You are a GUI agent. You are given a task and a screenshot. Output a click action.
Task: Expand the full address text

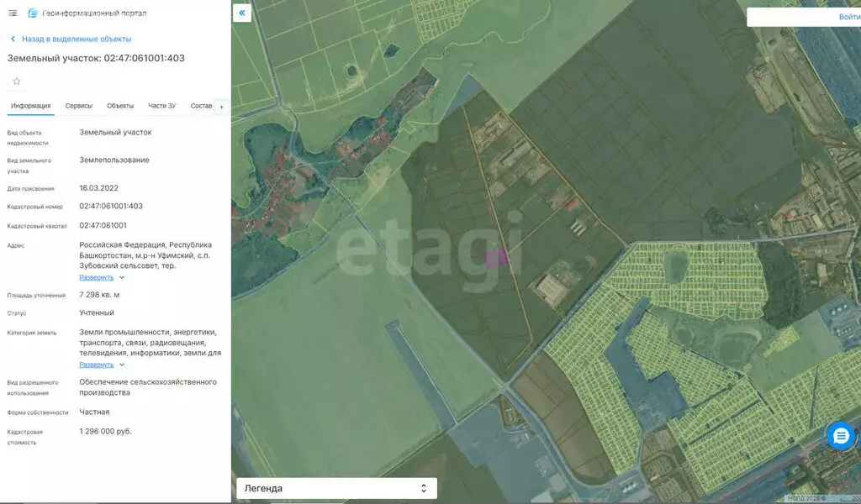click(96, 277)
